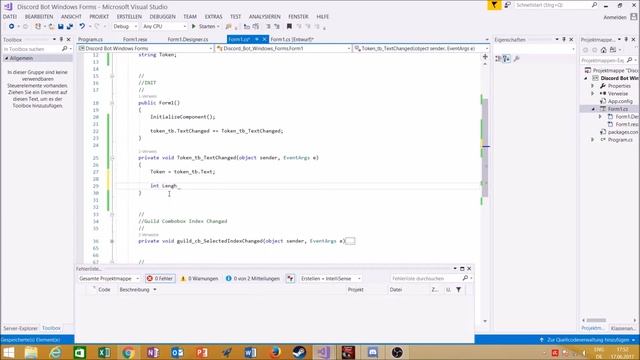Click the Starten debug button
The width and height of the screenshot is (640, 360).
(x=205, y=26)
